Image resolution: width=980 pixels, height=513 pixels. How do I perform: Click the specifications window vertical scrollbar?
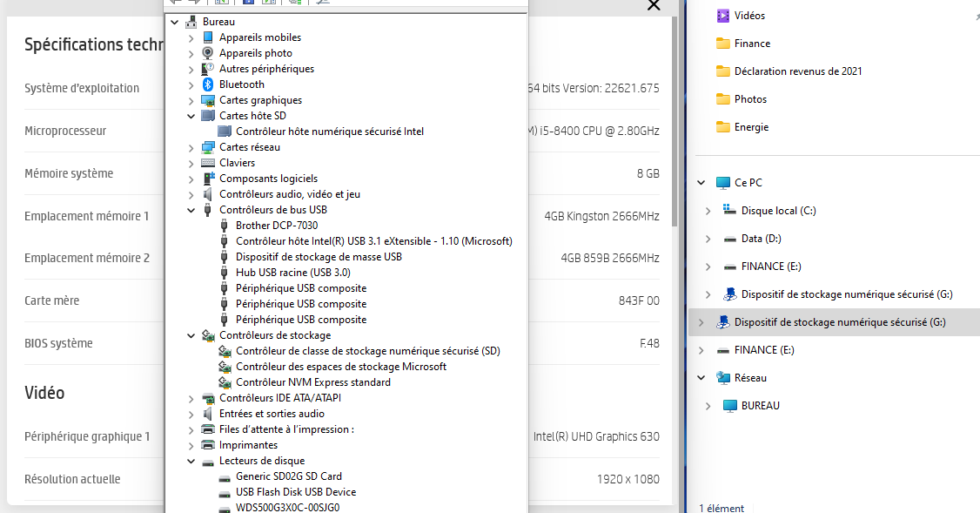point(675,121)
